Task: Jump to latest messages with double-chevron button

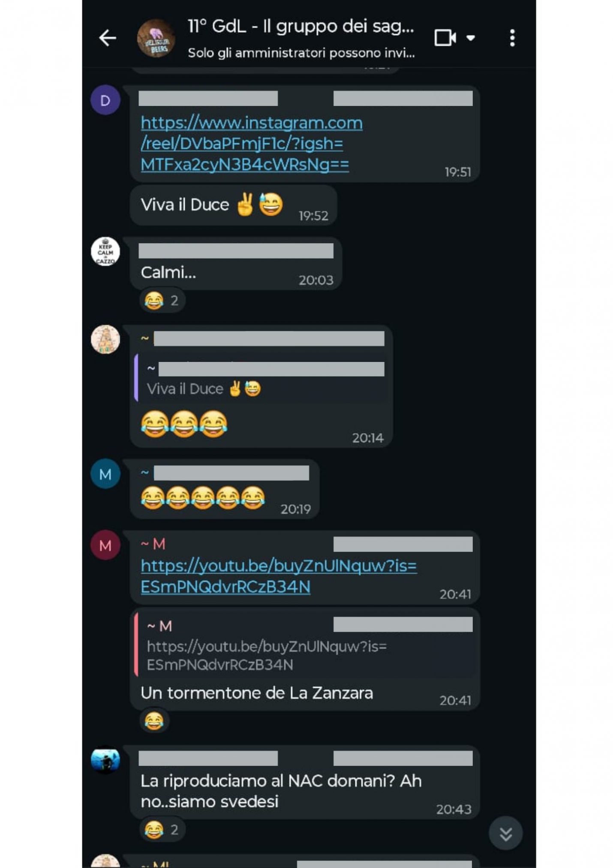Action: pyautogui.click(x=506, y=833)
